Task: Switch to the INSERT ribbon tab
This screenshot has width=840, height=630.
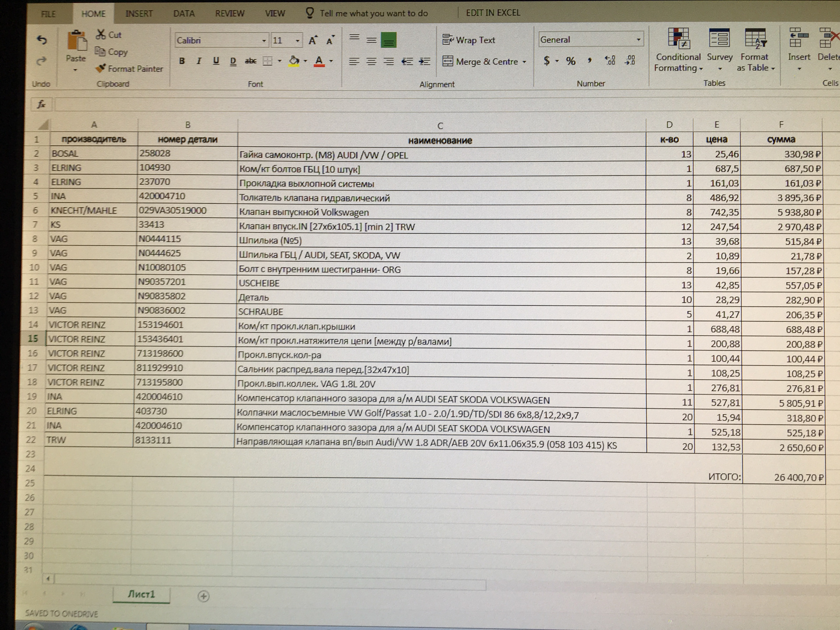Action: click(x=139, y=14)
